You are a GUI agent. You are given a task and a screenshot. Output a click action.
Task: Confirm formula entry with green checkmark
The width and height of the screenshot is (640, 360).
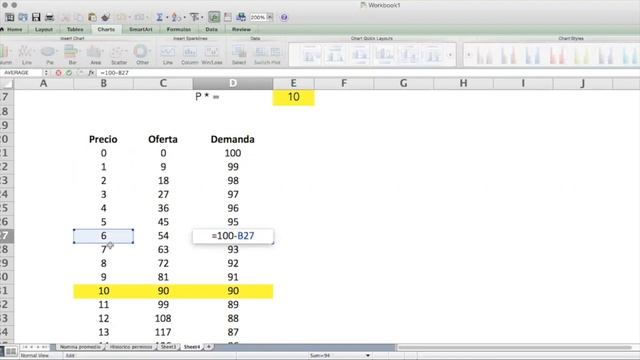(69, 73)
